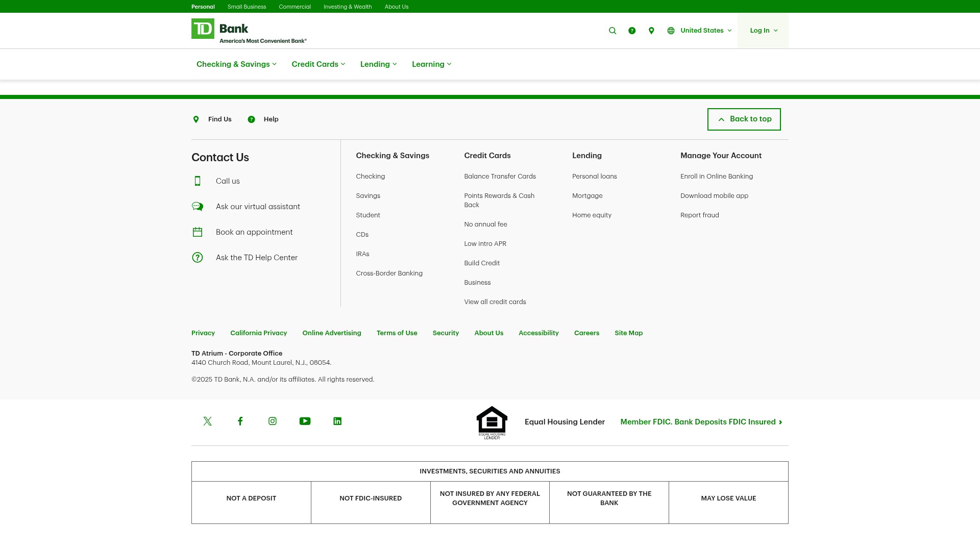Image resolution: width=980 pixels, height=551 pixels.
Task: Open View all credit cards link
Action: pos(495,302)
